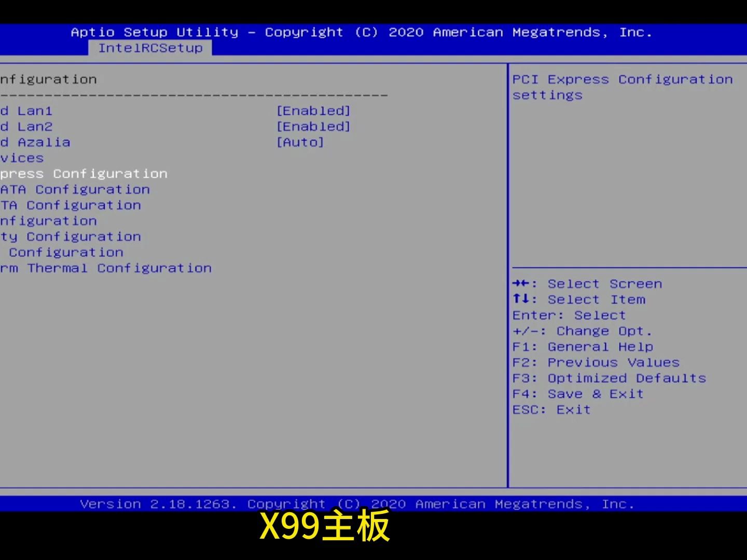Image resolution: width=747 pixels, height=560 pixels.
Task: Open the submenu ending in ty Configuration
Action: tap(71, 237)
